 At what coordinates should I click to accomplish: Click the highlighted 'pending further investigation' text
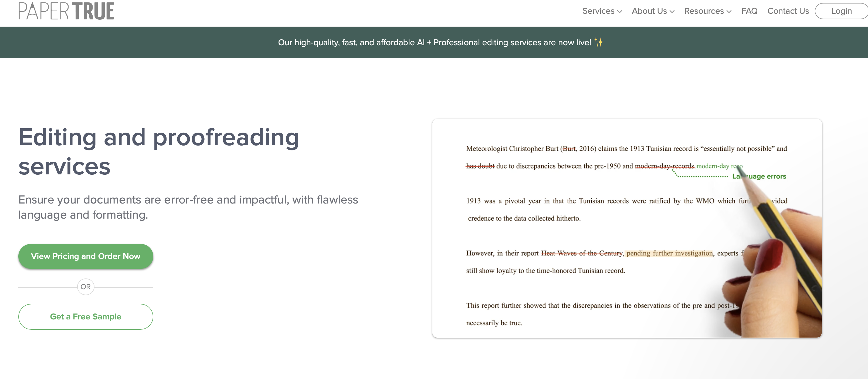tap(670, 253)
